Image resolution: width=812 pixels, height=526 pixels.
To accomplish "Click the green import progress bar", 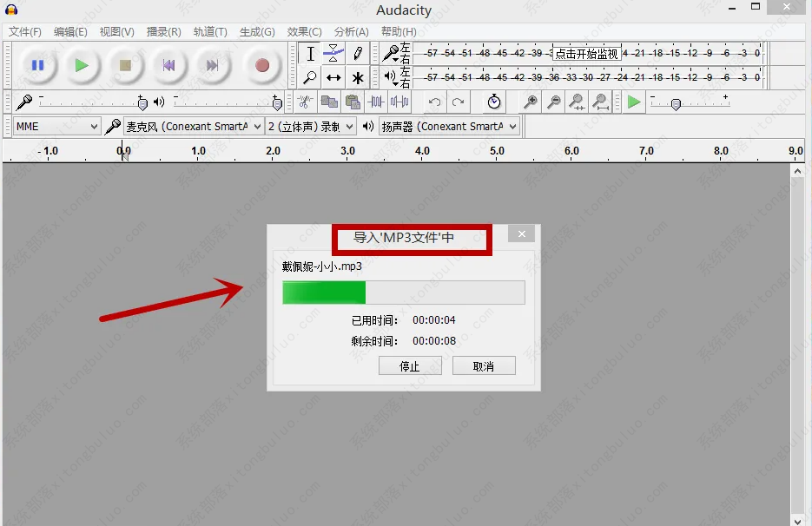I will [404, 293].
